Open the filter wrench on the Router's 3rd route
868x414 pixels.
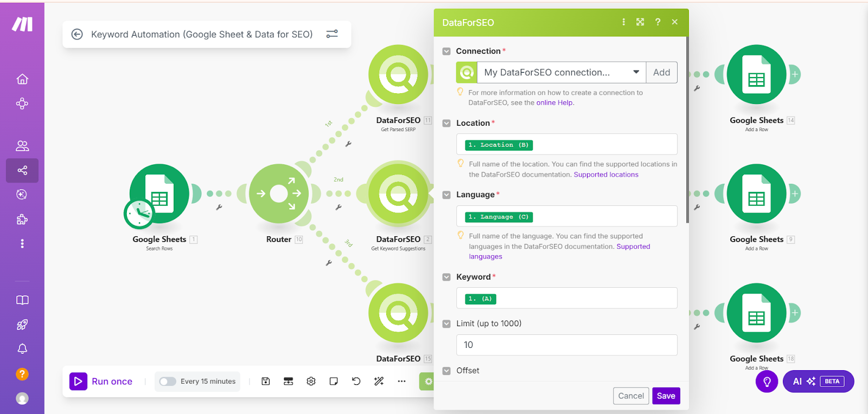point(328,263)
